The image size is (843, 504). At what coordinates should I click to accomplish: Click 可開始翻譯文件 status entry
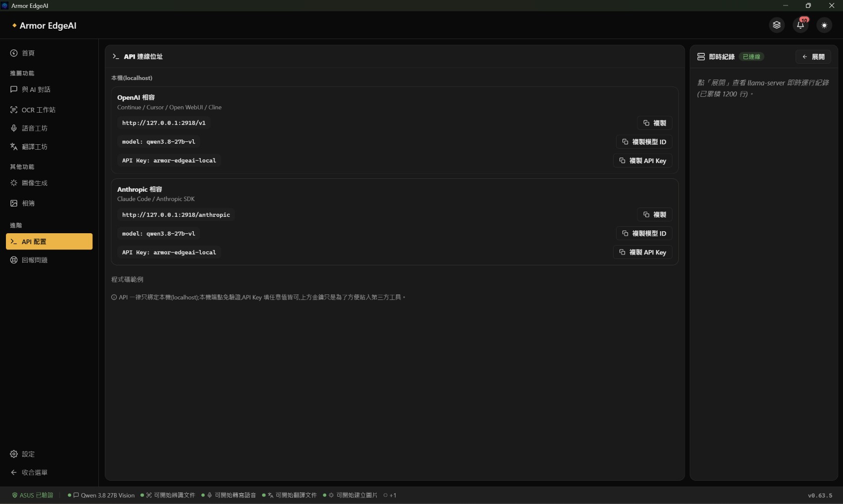(x=290, y=495)
